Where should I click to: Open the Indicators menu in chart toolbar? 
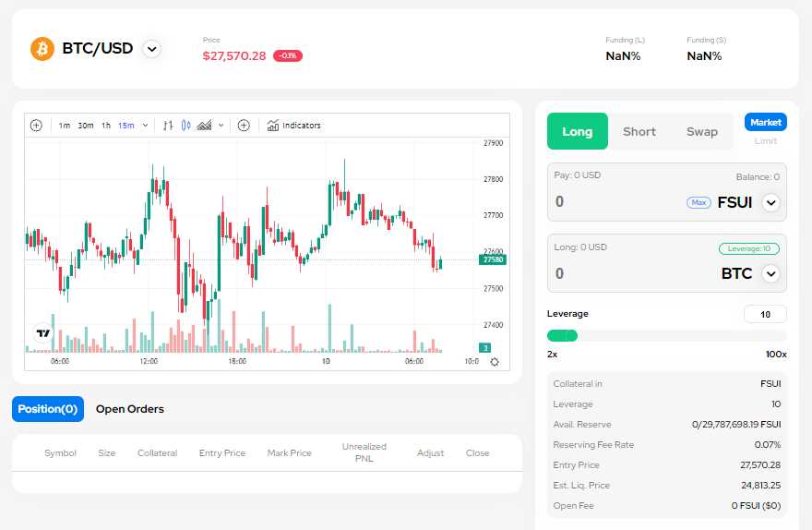pyautogui.click(x=294, y=126)
